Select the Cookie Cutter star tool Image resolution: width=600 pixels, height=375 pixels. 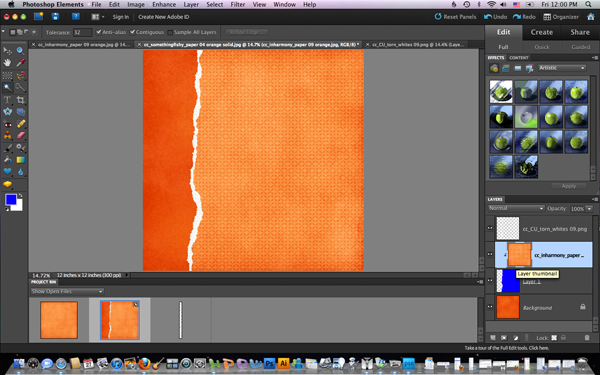pyautogui.click(x=7, y=112)
